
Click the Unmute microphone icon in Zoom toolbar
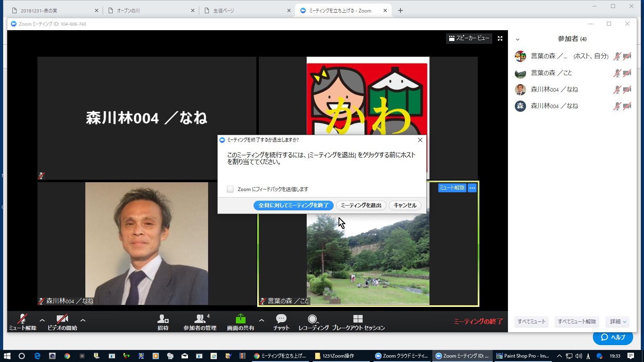pos(23,319)
